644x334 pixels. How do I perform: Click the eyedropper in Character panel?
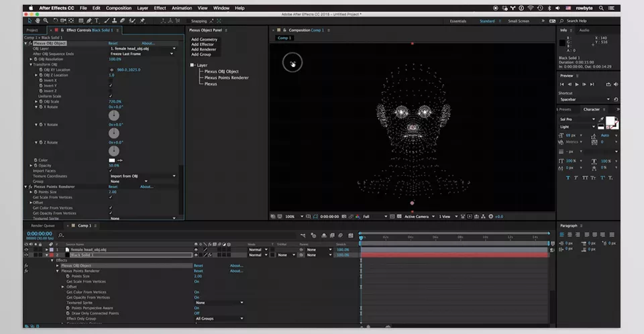point(601,119)
